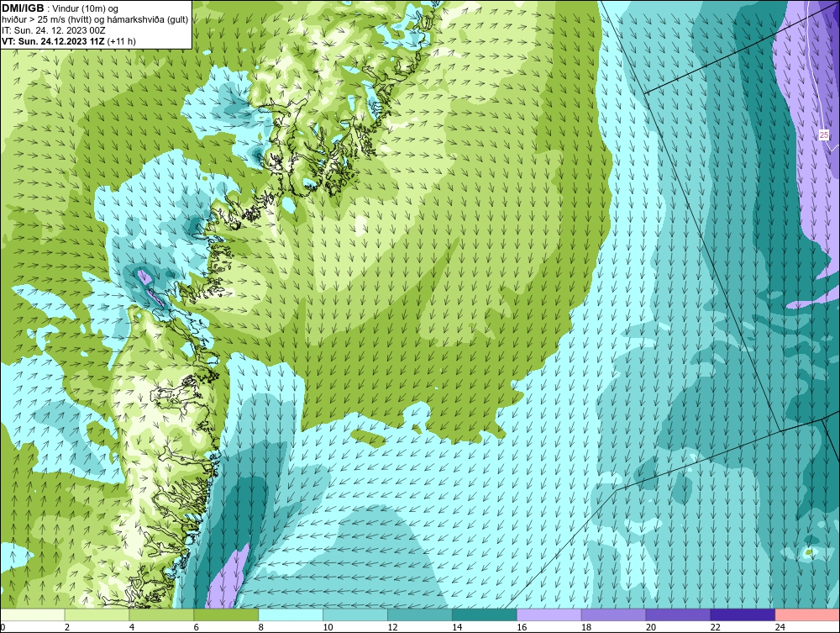Click the 2–4 m/s light green legend swatch
840x633 pixels.
tap(97, 615)
